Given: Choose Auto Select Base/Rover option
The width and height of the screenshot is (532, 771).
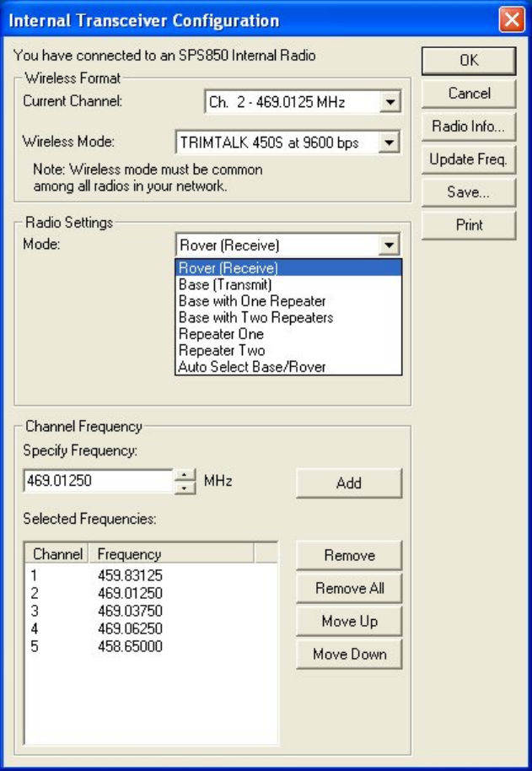Looking at the screenshot, I should pyautogui.click(x=288, y=367).
